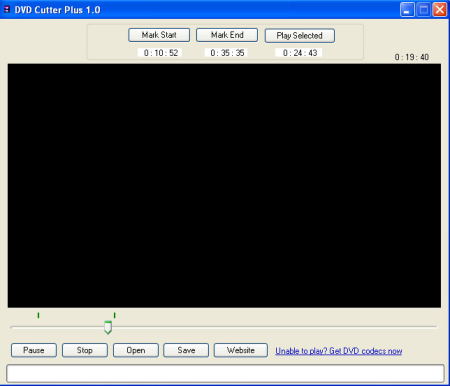450x386 pixels.
Task: Click the seek slider thumb
Action: pos(108,327)
